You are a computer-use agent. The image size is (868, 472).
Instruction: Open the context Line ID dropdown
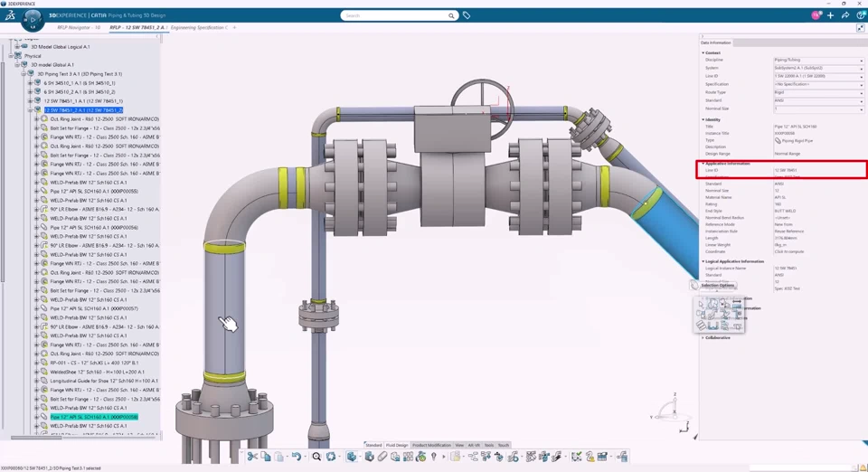click(x=818, y=76)
